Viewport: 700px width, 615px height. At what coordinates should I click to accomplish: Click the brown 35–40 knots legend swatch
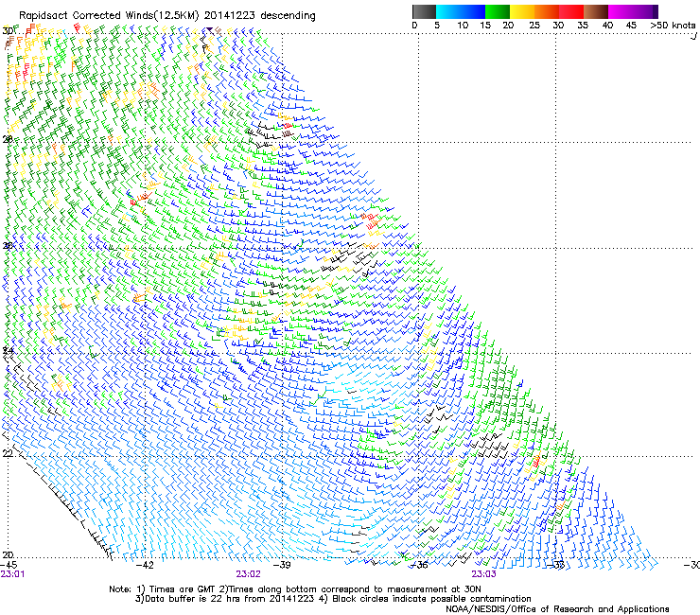(x=596, y=11)
